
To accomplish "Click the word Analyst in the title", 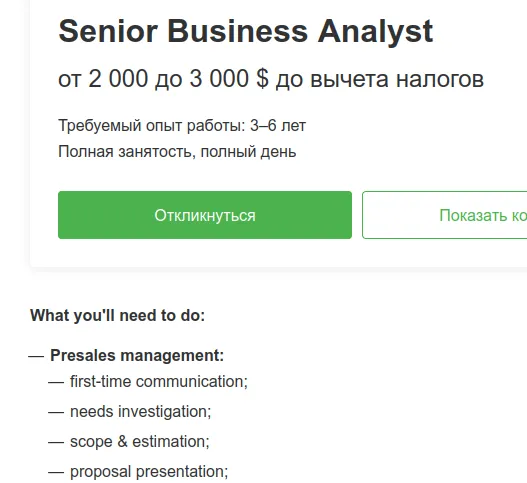I will [x=375, y=32].
